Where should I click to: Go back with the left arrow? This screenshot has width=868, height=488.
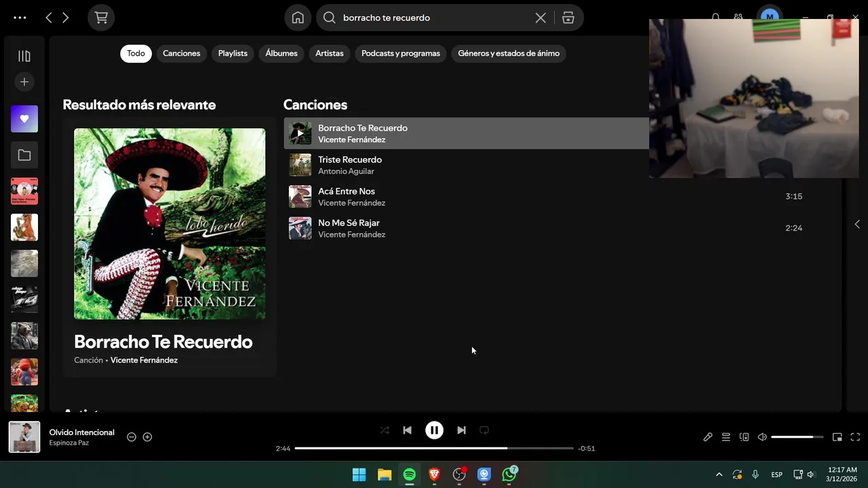pos(48,18)
